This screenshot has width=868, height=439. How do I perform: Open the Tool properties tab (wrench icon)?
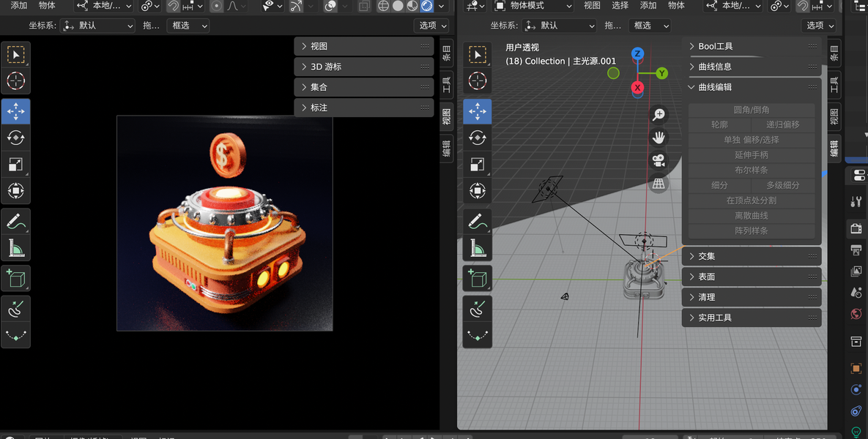[x=856, y=201]
